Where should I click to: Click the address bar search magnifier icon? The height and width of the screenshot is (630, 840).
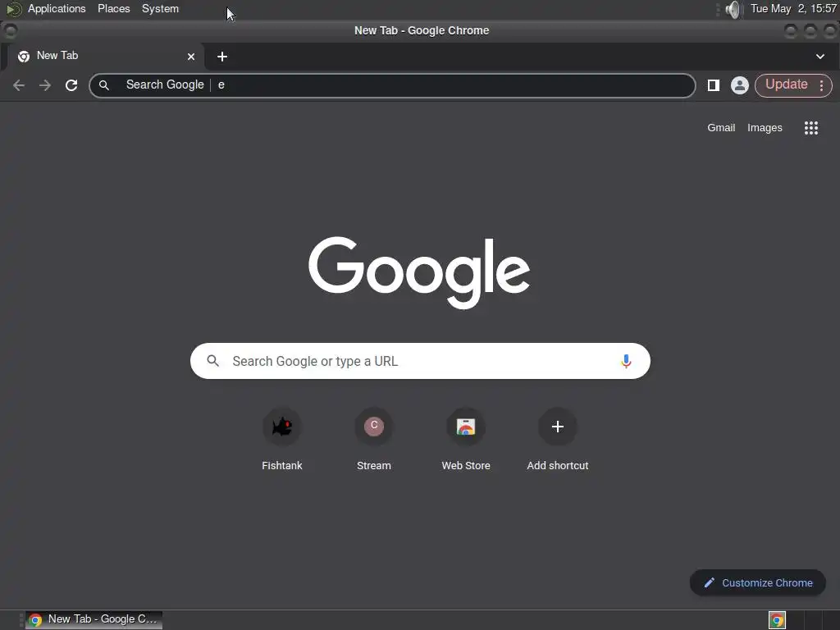tap(104, 85)
